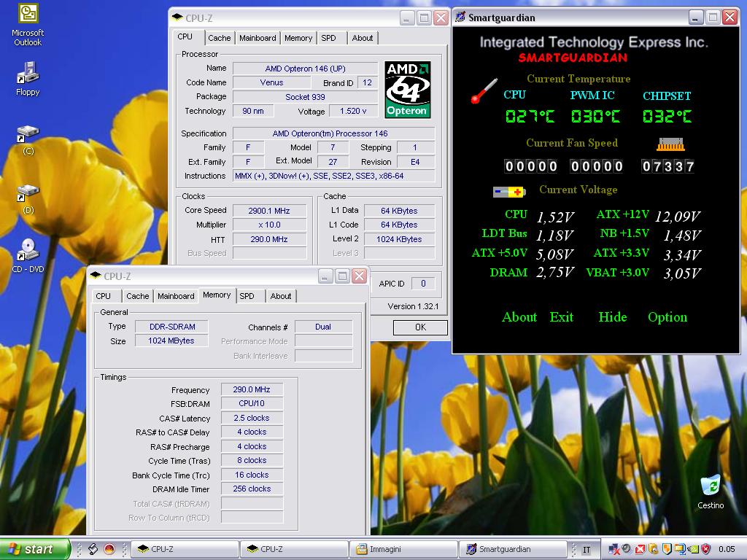Click the processor Name field "AMD Opteron 146 (UP)"

[x=305, y=69]
